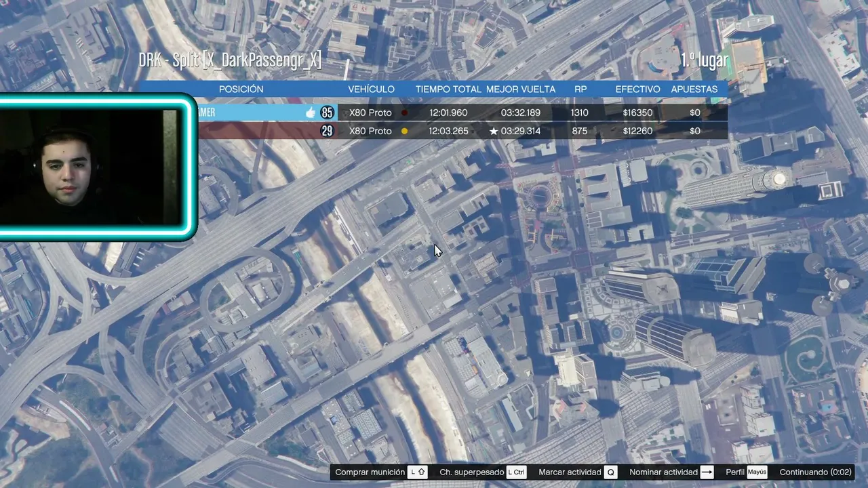Viewport: 868px width, 488px height.
Task: Click the RP value 875
Action: 580,131
